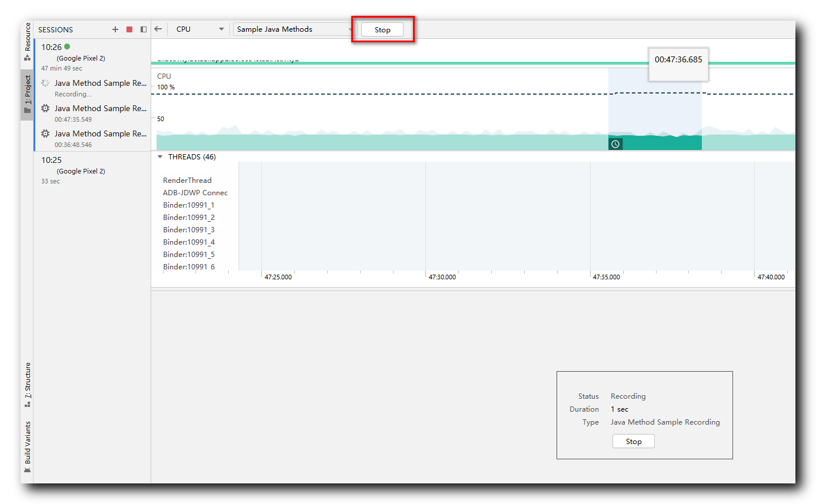Screen dimensions: 816x504
Task: Select the RenderThread thread row
Action: (x=187, y=181)
